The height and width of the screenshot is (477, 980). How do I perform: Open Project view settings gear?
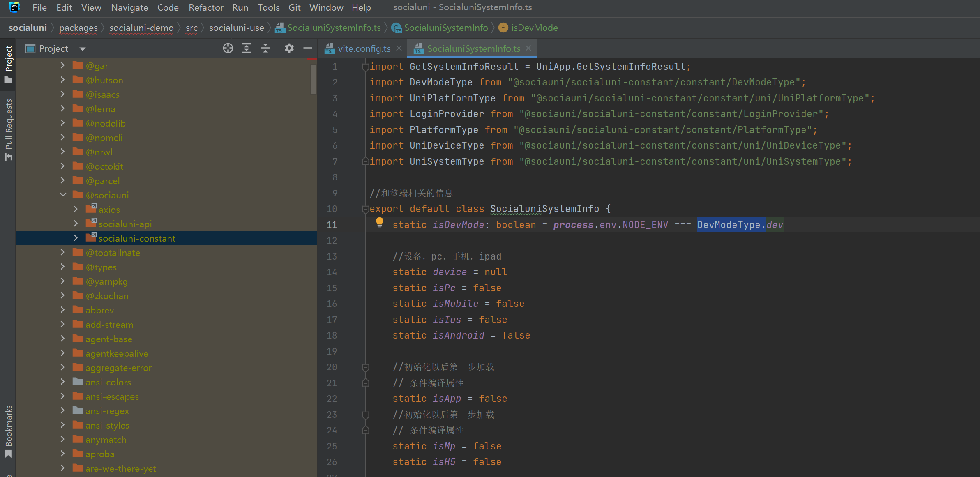tap(289, 48)
